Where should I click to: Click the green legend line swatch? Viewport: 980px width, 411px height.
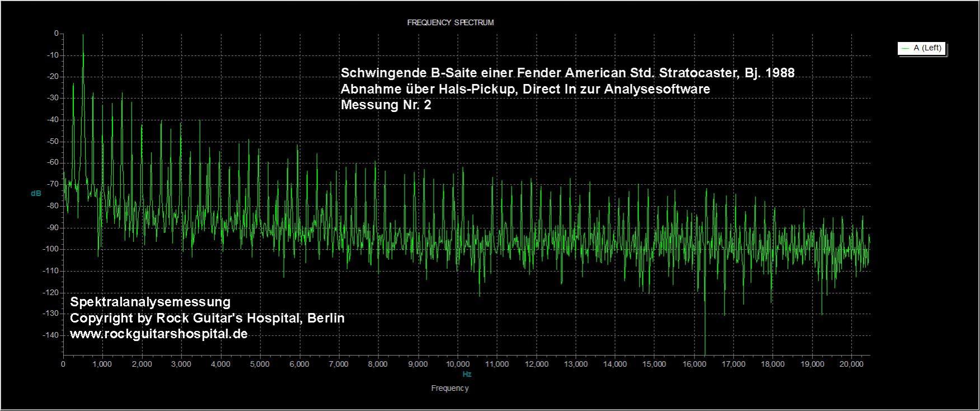point(905,49)
